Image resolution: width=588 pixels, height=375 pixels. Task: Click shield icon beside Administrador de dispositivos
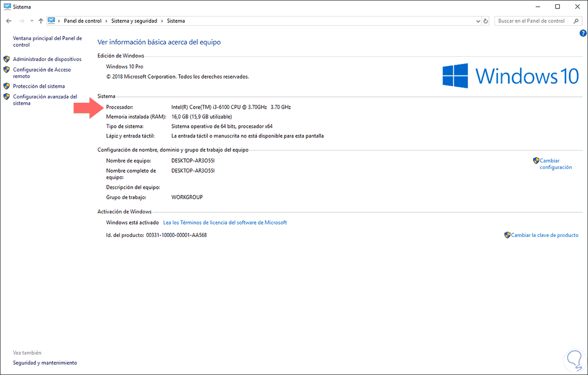click(x=6, y=59)
